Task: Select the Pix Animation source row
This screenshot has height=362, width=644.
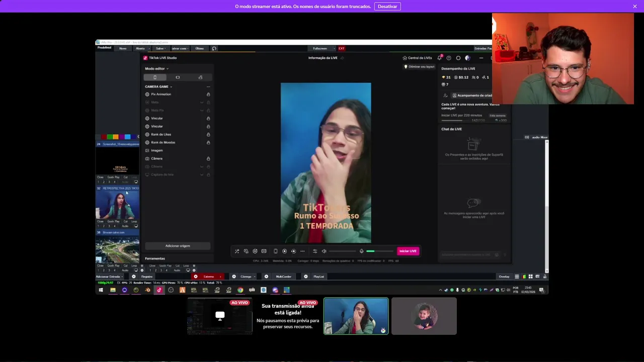Action: [178, 95]
